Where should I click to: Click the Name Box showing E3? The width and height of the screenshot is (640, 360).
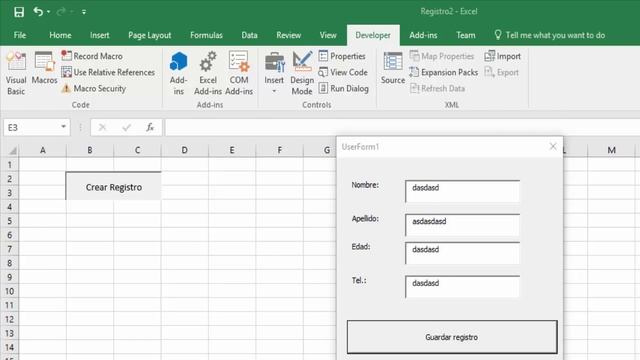click(31, 127)
